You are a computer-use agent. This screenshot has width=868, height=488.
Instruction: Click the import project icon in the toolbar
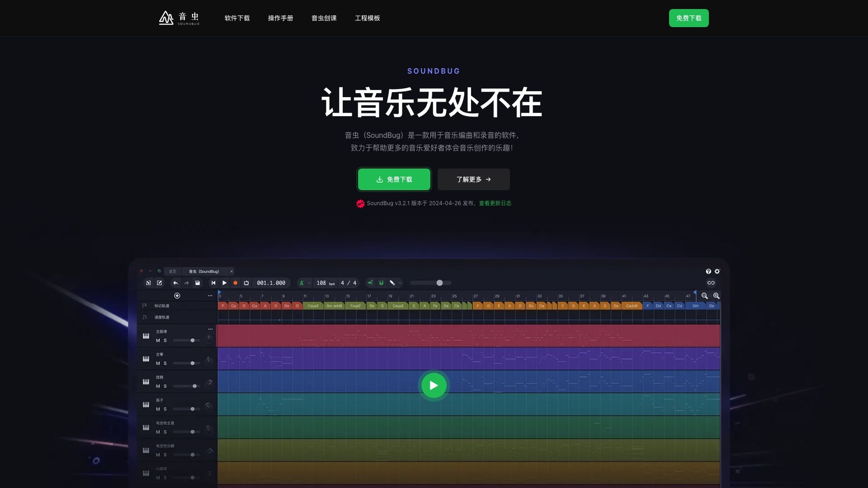coord(148,283)
